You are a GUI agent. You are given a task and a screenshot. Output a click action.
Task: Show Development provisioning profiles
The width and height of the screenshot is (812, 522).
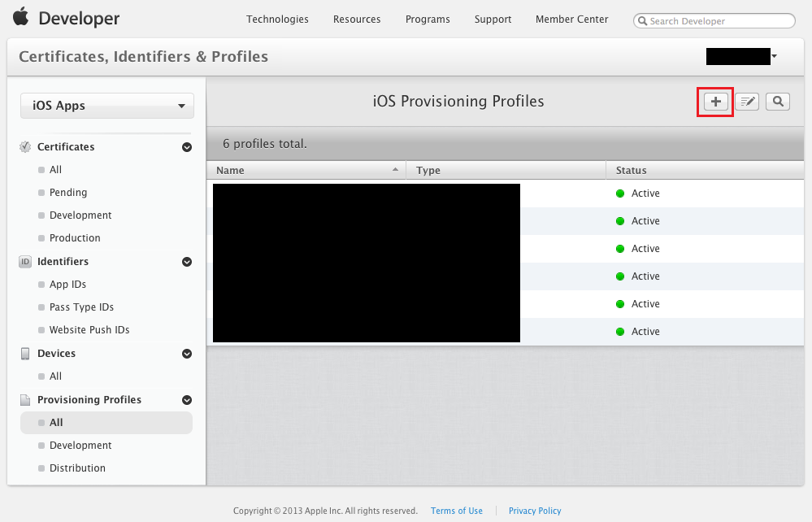[x=80, y=446]
